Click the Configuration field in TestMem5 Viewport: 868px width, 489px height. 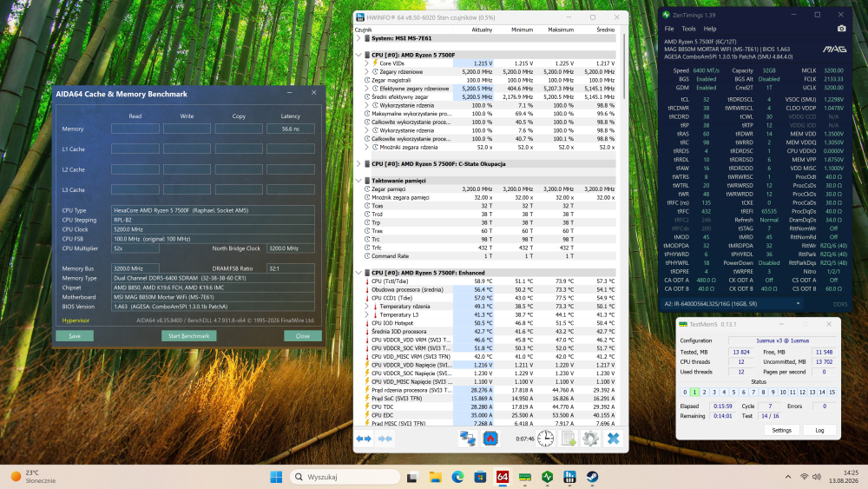782,340
